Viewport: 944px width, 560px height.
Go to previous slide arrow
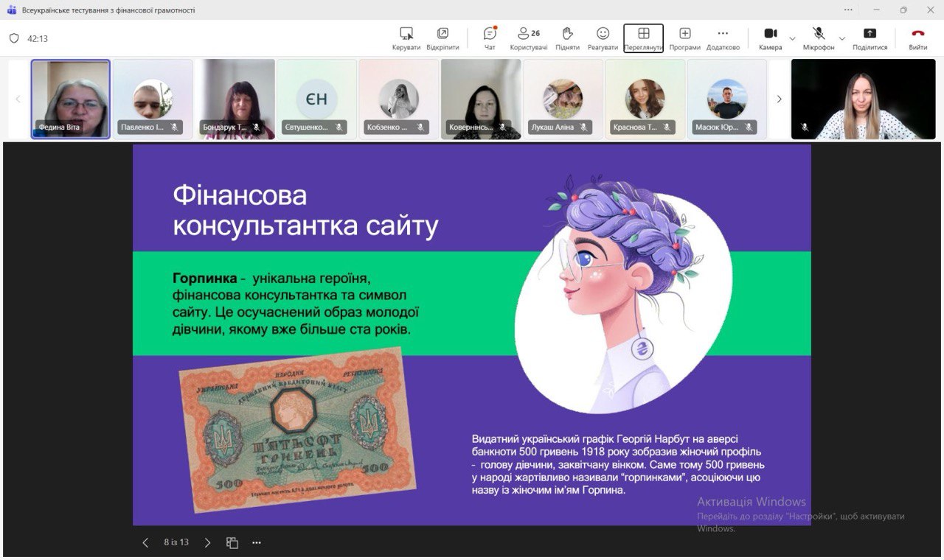(x=145, y=543)
